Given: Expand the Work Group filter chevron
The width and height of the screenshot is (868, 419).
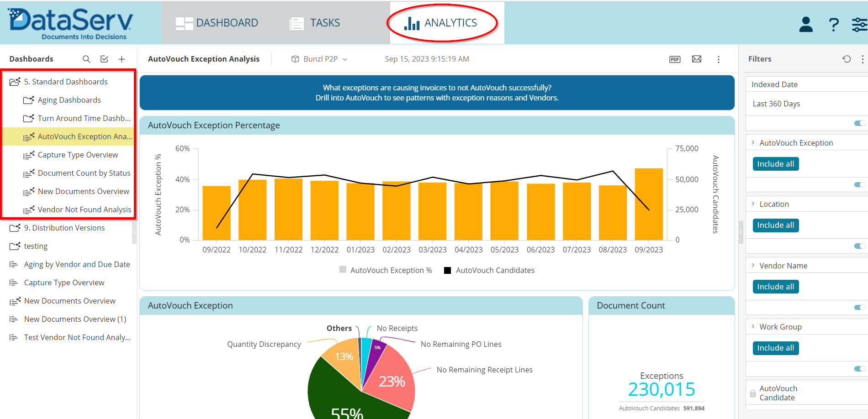Looking at the screenshot, I should point(753,326).
